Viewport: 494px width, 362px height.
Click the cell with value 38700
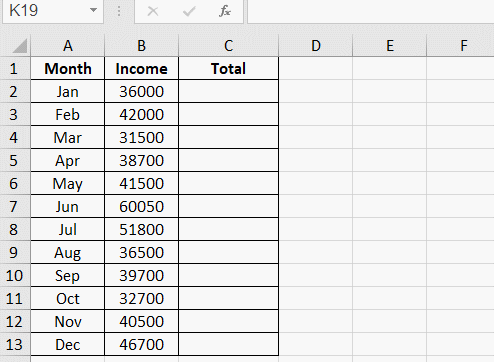pos(142,161)
